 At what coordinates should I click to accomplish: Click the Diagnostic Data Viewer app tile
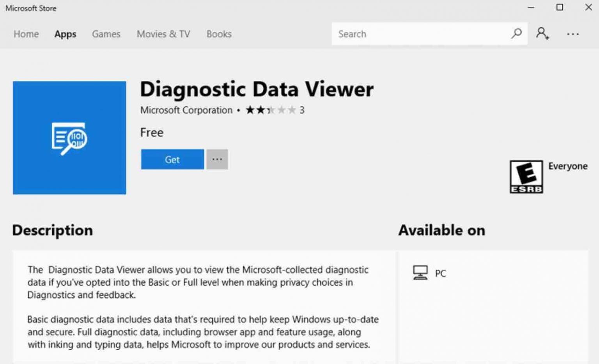[69, 138]
